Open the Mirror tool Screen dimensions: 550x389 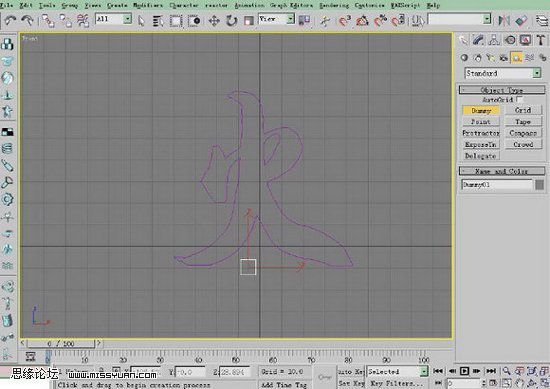coord(504,21)
